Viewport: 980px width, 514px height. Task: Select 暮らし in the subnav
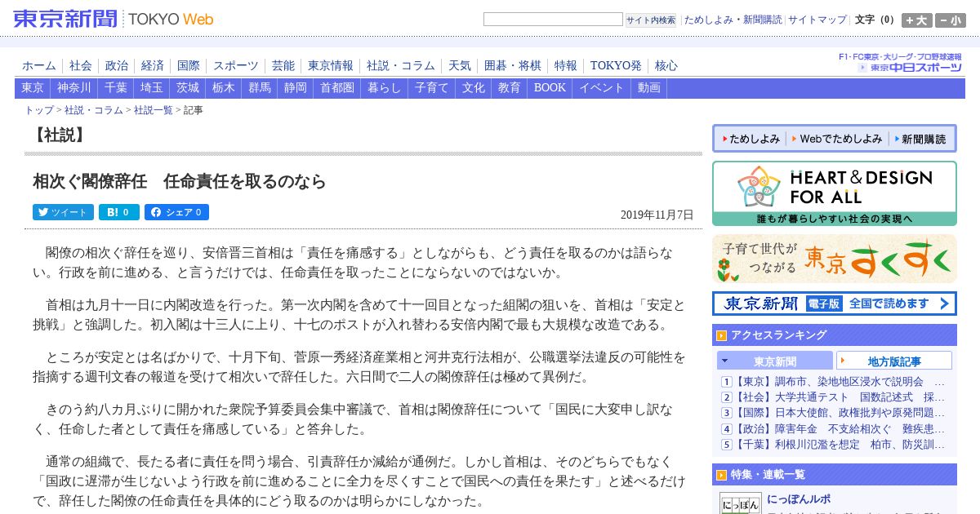click(385, 88)
